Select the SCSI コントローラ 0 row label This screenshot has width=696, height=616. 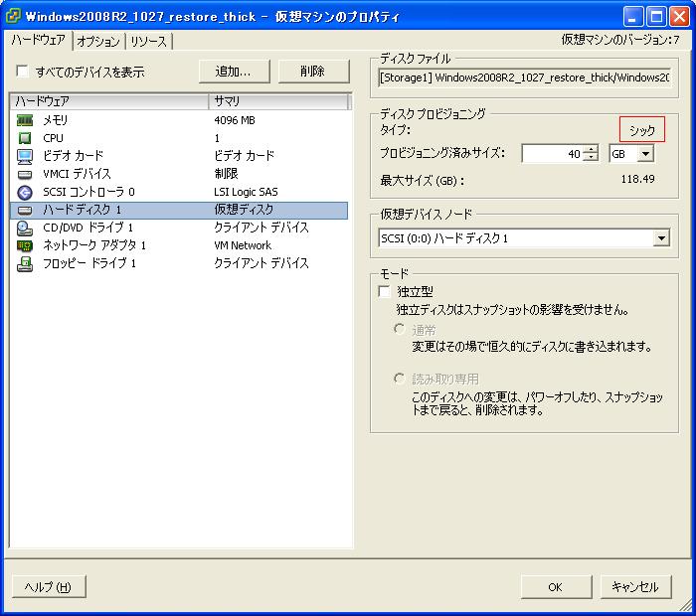click(x=88, y=192)
